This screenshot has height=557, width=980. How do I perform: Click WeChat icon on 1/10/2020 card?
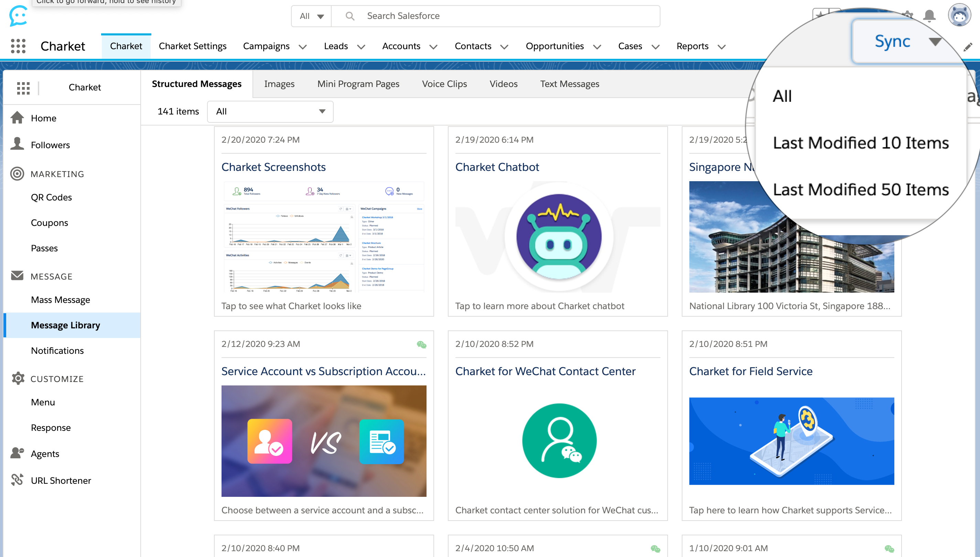tap(889, 549)
